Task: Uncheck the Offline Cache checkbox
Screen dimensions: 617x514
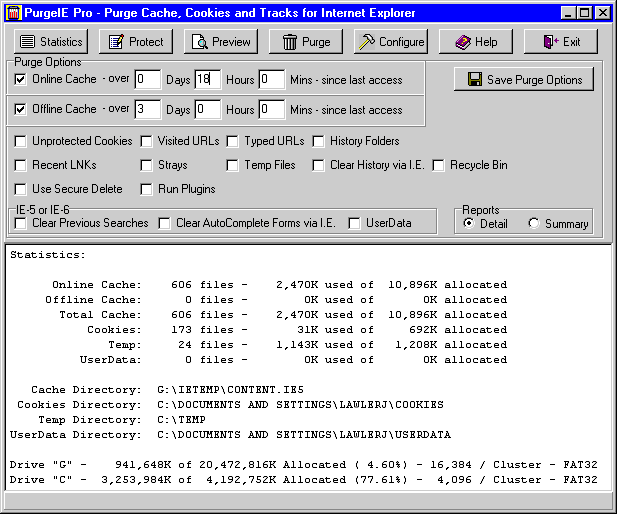Action: click(20, 109)
